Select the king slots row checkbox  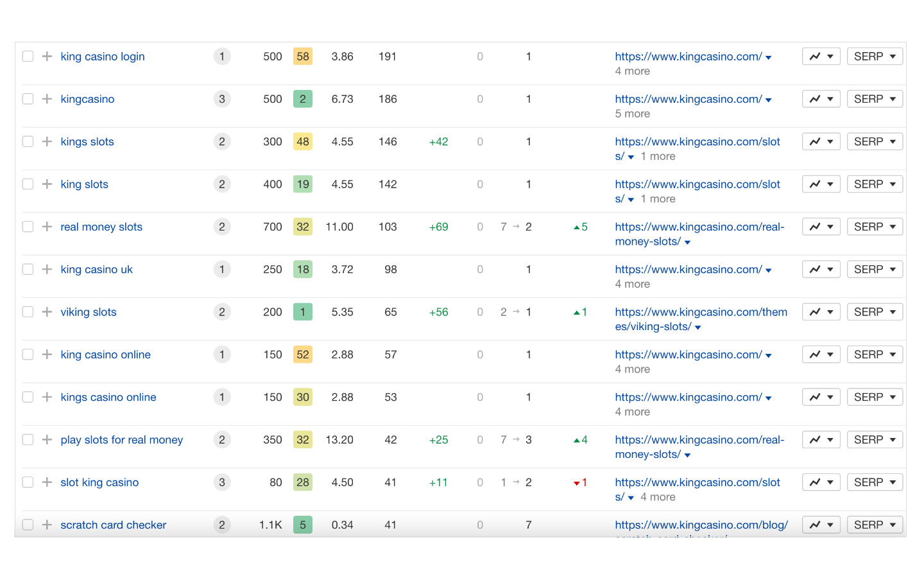click(28, 184)
